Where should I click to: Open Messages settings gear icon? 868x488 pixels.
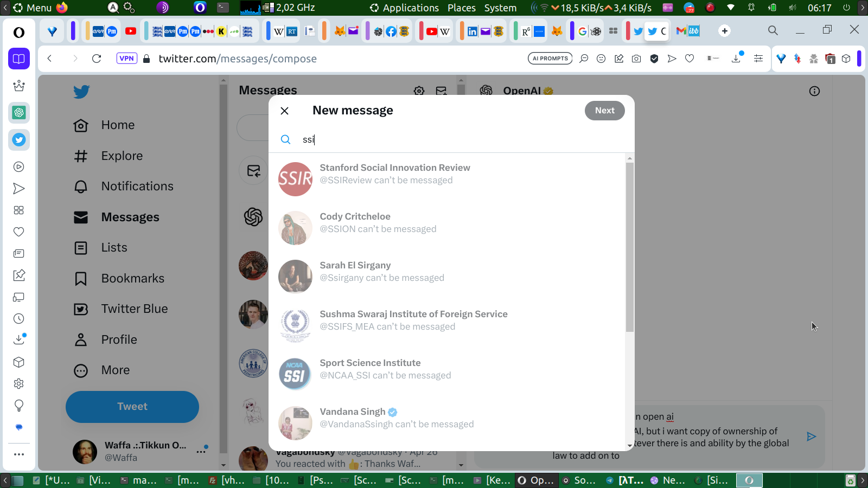pos(419,91)
